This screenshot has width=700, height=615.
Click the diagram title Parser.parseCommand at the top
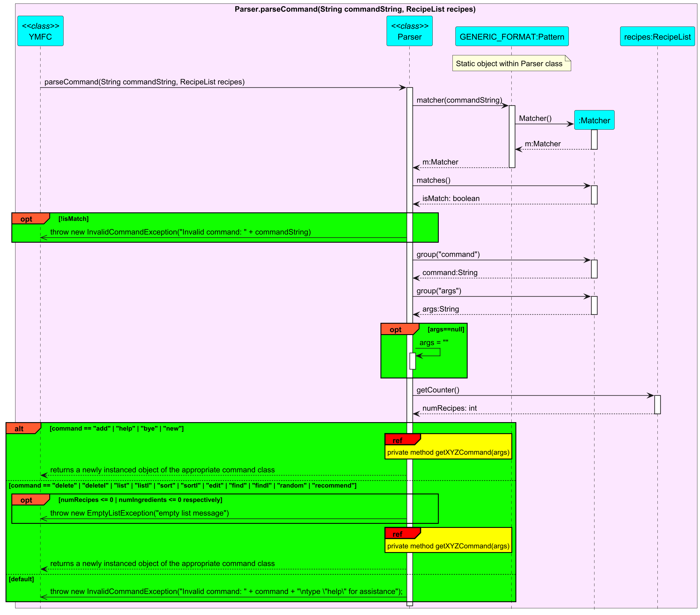(x=355, y=9)
